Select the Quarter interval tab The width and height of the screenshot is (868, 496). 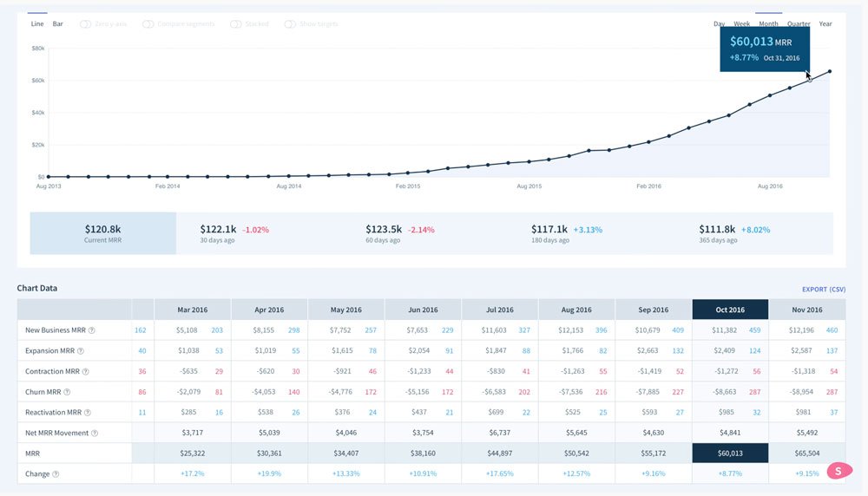(799, 23)
